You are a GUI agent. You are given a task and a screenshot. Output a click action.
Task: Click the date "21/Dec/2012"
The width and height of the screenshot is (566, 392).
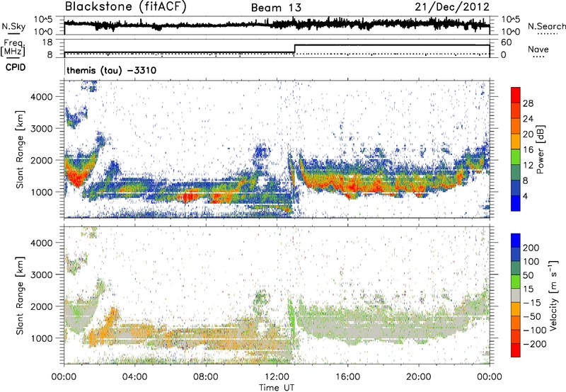point(452,7)
